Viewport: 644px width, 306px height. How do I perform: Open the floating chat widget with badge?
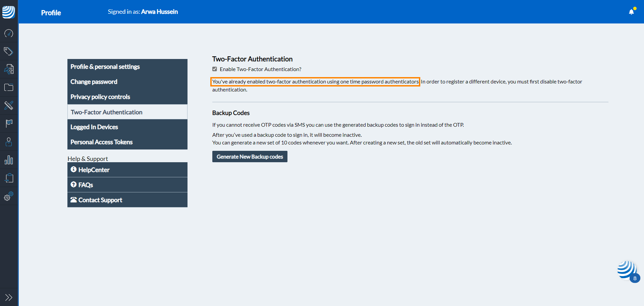point(627,270)
